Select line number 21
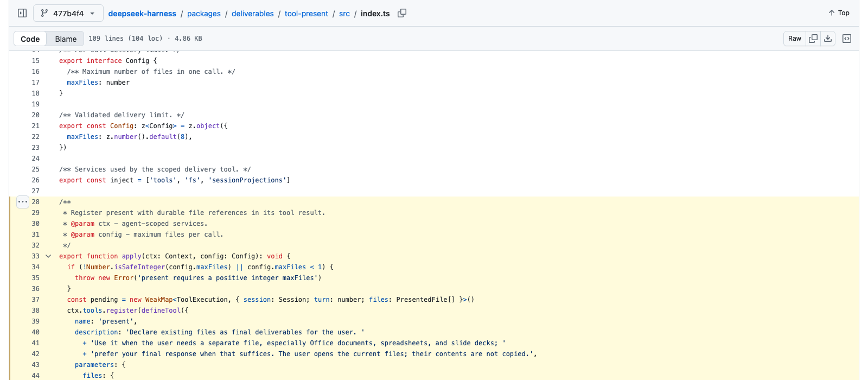Screen dimensions: 868x380 (35, 126)
